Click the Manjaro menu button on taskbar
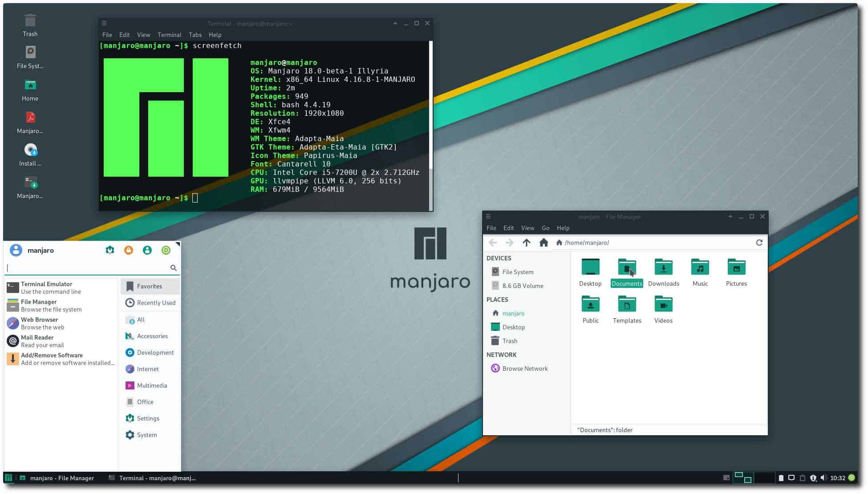 point(8,478)
